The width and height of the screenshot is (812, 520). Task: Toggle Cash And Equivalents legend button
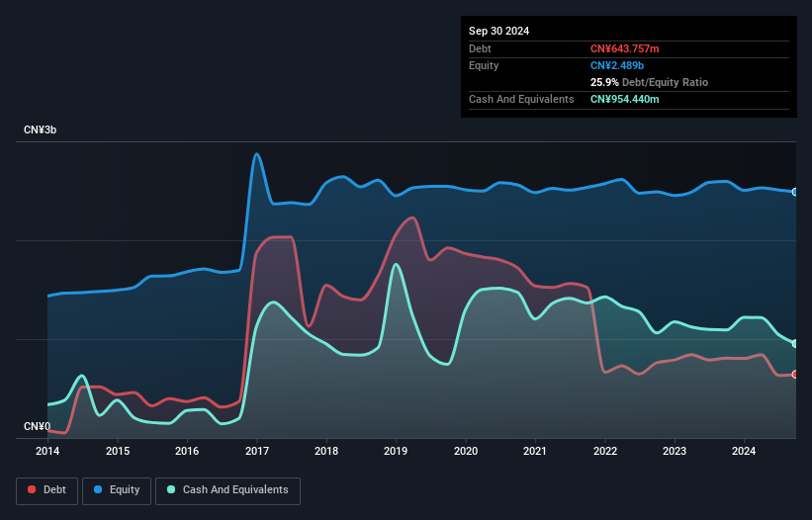tap(227, 490)
